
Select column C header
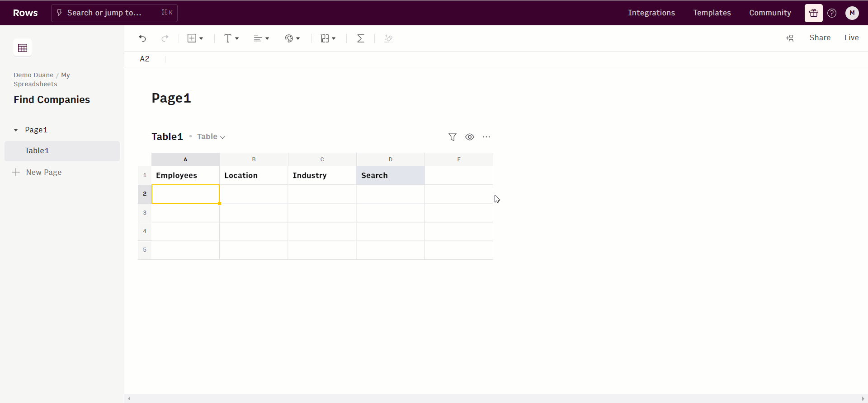(x=322, y=159)
